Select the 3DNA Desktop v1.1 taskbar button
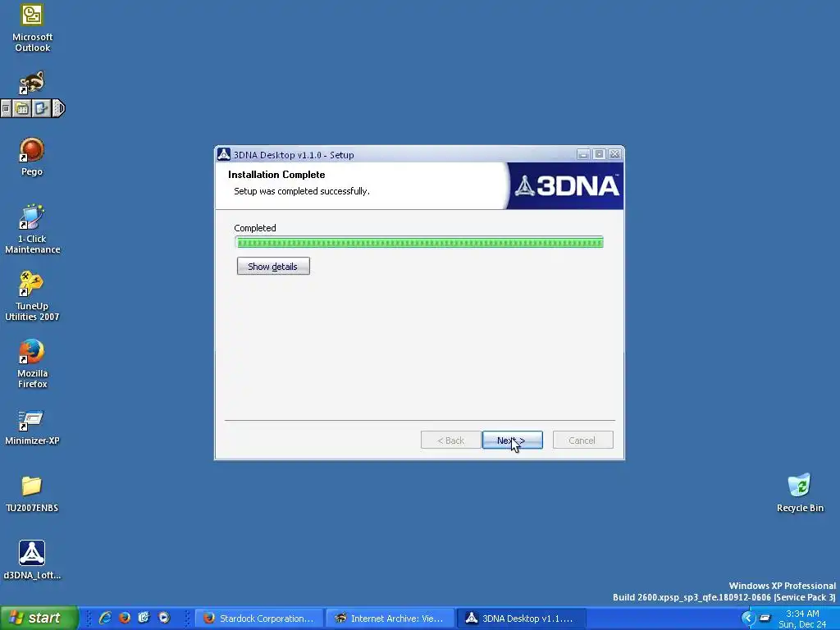This screenshot has width=840, height=630. coord(521,619)
